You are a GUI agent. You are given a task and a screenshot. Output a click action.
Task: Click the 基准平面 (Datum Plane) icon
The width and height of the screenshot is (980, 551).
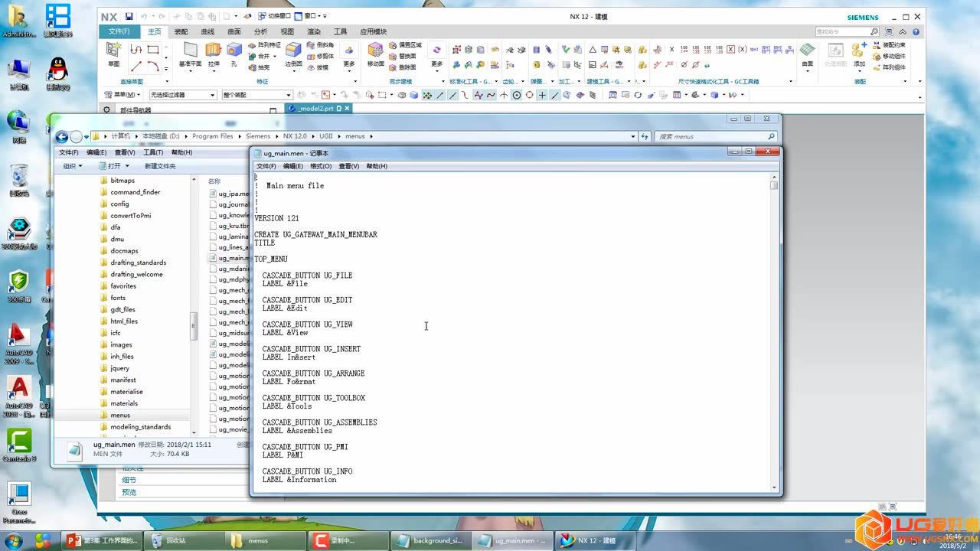pos(190,53)
